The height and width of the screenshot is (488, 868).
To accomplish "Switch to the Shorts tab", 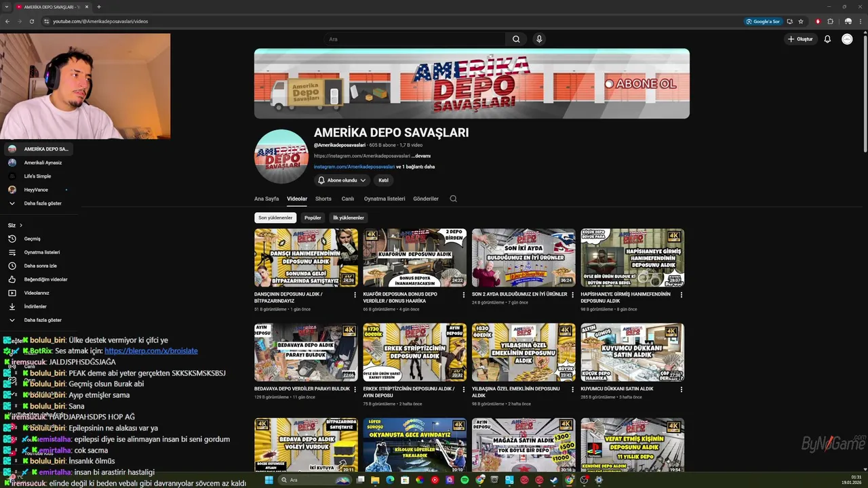I will (x=323, y=199).
